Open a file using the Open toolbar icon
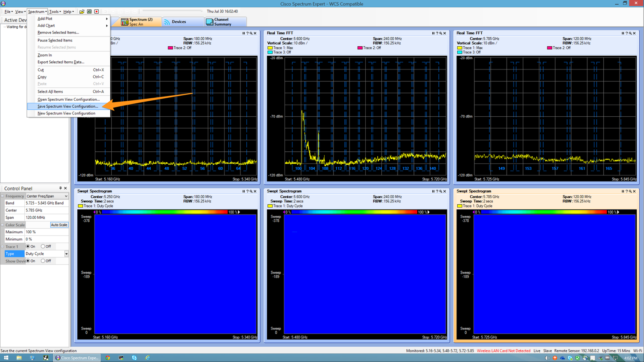 point(82,11)
